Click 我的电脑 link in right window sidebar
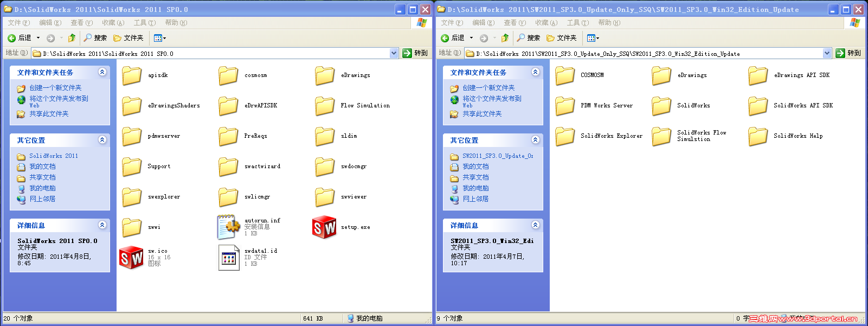The height and width of the screenshot is (326, 868). (475, 188)
